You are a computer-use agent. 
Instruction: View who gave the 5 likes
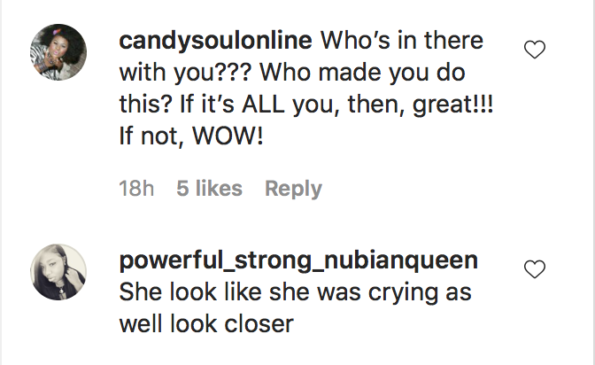click(x=209, y=188)
